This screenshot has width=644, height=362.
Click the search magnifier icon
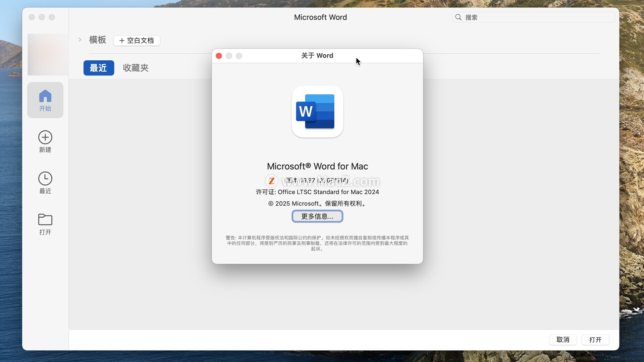pos(458,17)
